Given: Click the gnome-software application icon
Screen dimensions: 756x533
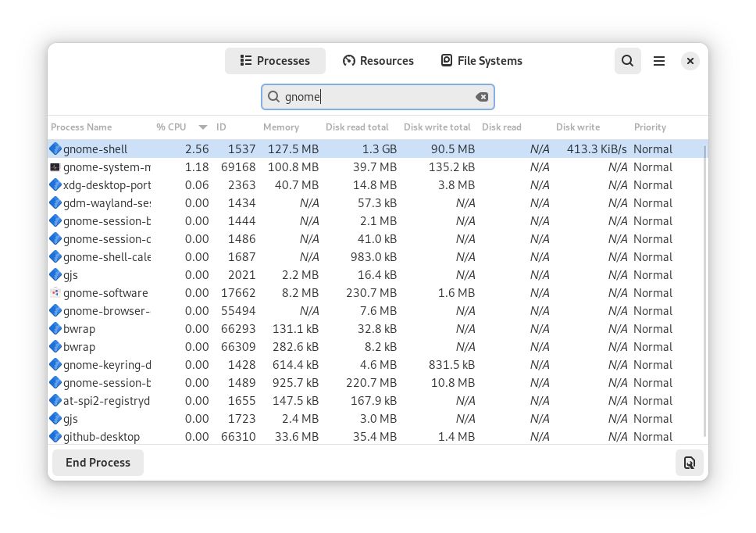Looking at the screenshot, I should coord(55,292).
